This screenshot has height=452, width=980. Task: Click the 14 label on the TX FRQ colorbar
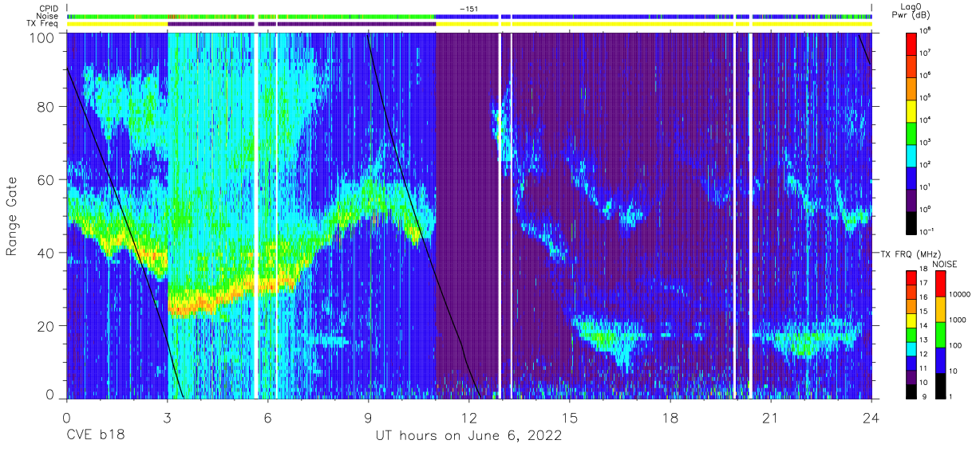(924, 326)
